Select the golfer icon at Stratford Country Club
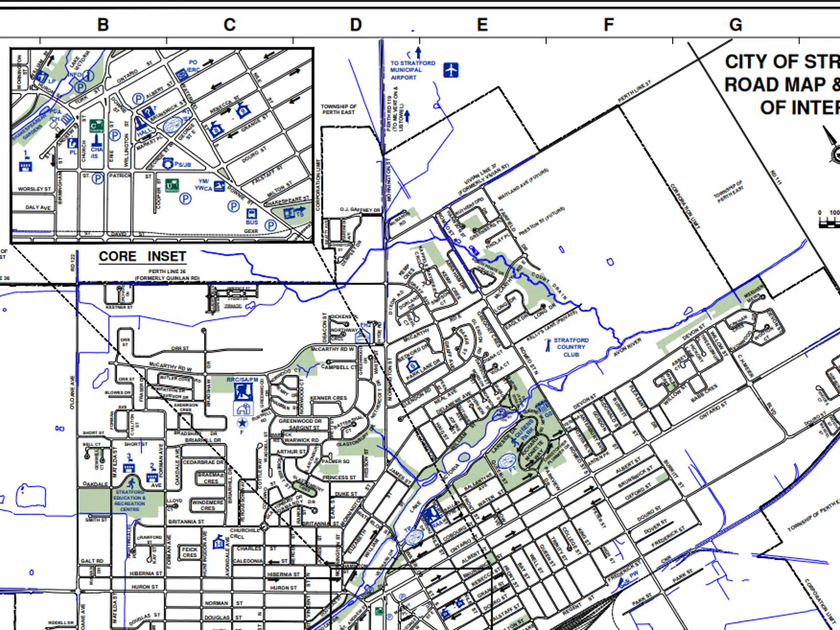The image size is (840, 630). pyautogui.click(x=548, y=345)
